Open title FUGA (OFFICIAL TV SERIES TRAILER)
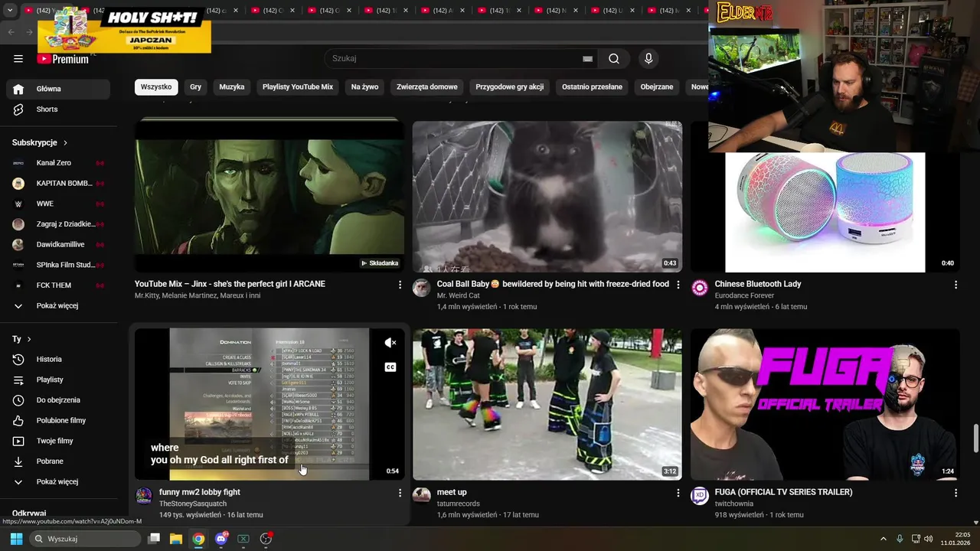The height and width of the screenshot is (551, 980). point(784,492)
